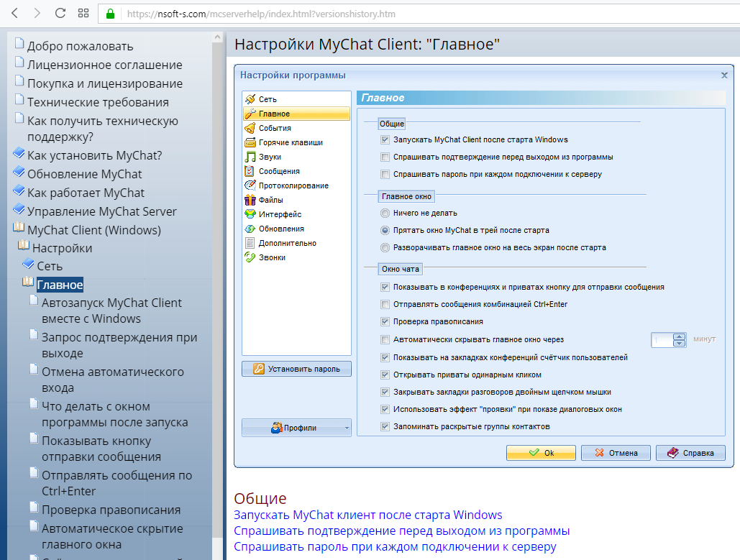Collapse the MyChat Client (Windows) book node
The width and height of the screenshot is (740, 560).
coord(19,227)
